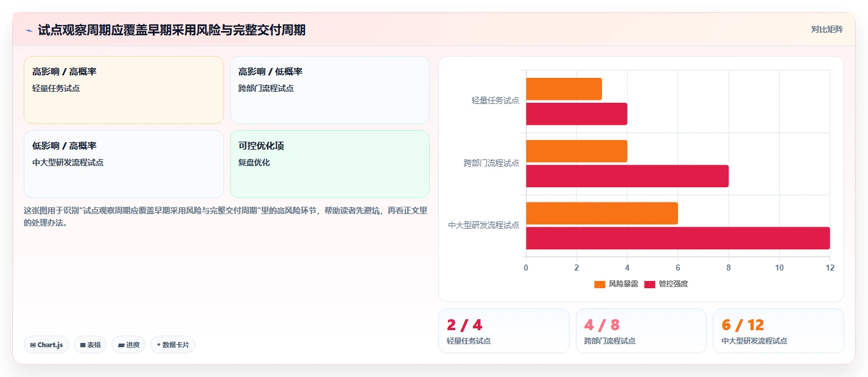Image resolution: width=868 pixels, height=377 pixels.
Task: Click the 4 / 8 stat value
Action: [602, 325]
